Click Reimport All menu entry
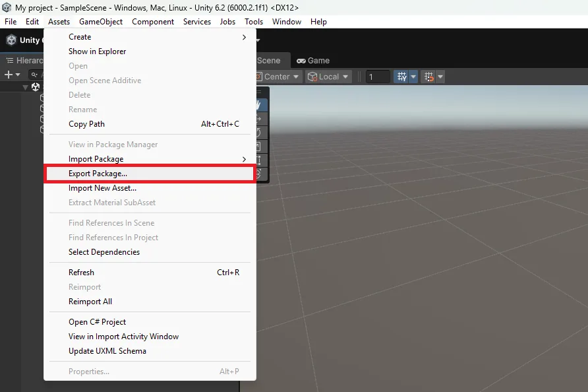The width and height of the screenshot is (588, 392). coord(90,302)
